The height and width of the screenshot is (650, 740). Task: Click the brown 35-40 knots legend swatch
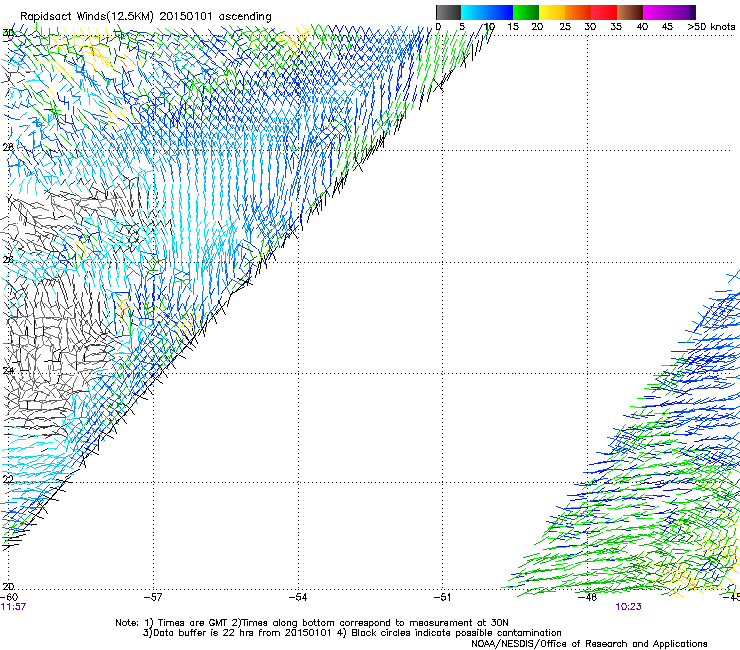(630, 12)
